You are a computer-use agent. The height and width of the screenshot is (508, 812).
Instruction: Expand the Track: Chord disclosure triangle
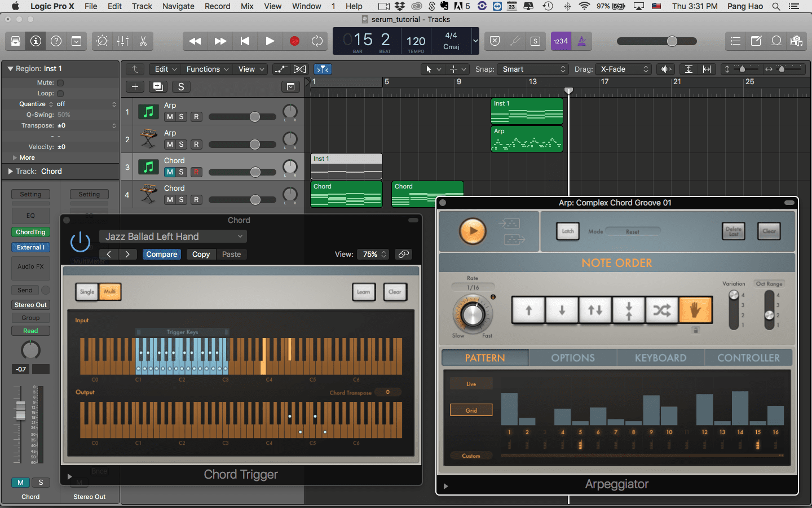click(10, 171)
